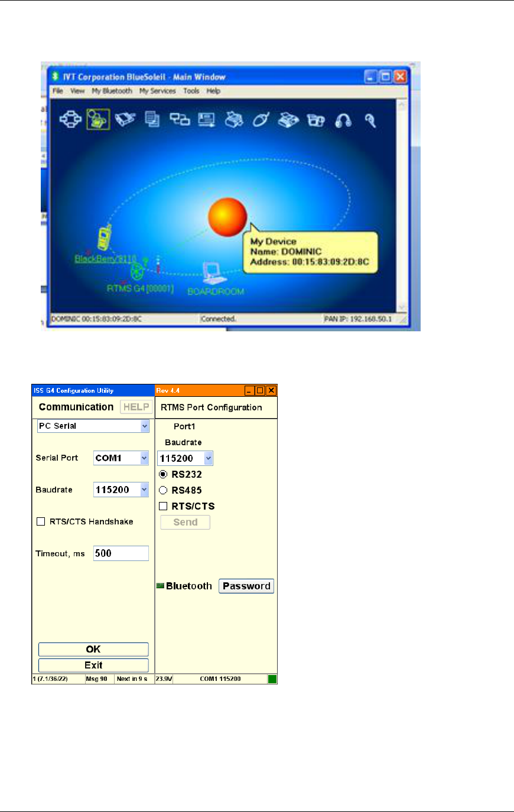Maximize the ISS G4 Configuration Utility window
The width and height of the screenshot is (514, 812).
click(x=260, y=390)
